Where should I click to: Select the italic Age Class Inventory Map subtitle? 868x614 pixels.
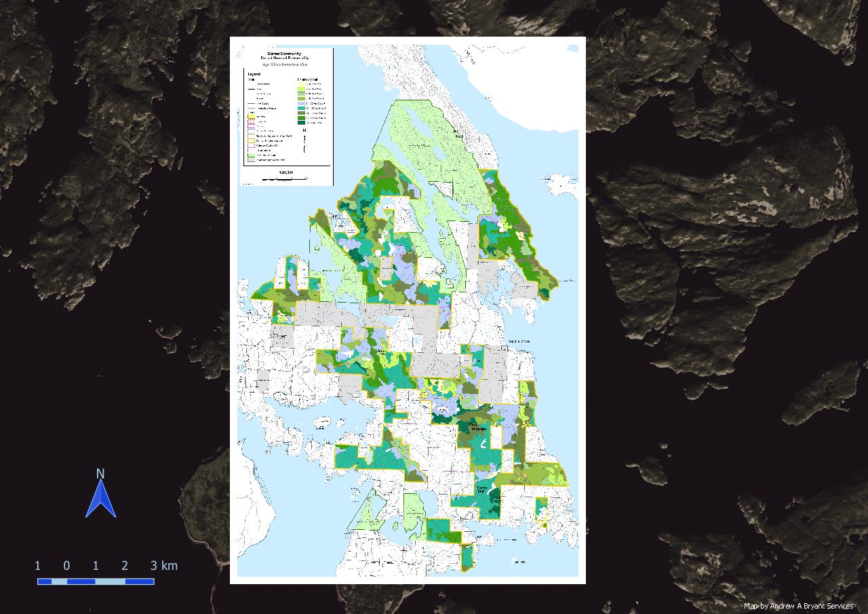click(285, 65)
